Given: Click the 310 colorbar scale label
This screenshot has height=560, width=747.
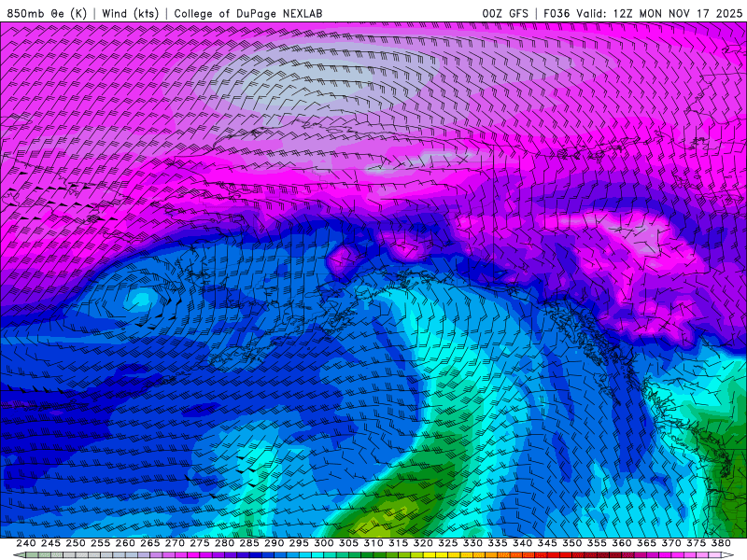Looking at the screenshot, I should pyautogui.click(x=373, y=543).
